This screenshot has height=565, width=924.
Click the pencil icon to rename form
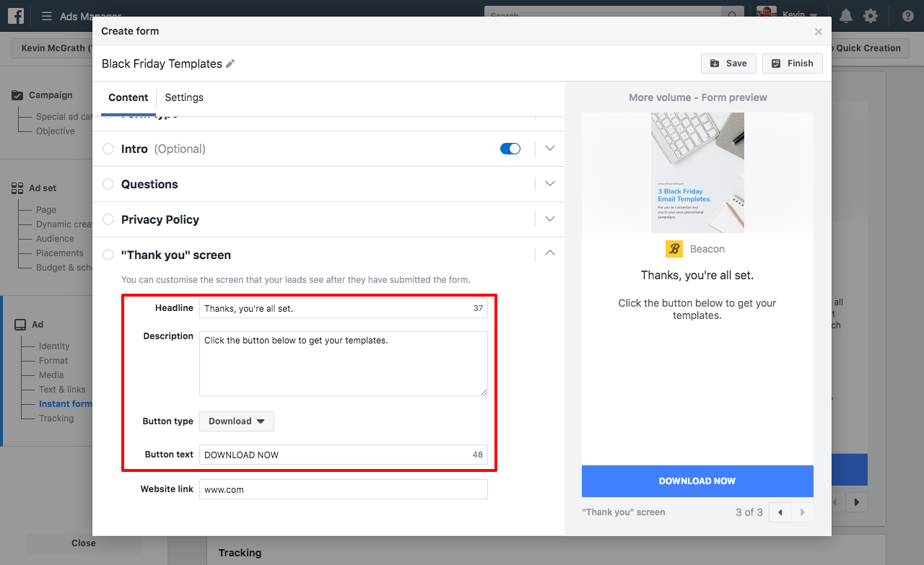[230, 63]
